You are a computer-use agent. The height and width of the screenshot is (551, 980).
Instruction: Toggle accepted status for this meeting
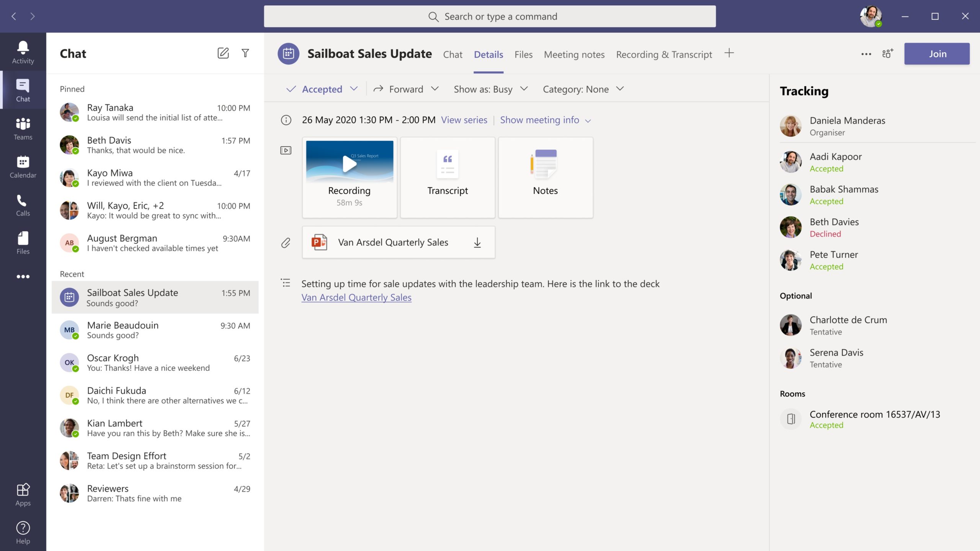(x=321, y=88)
